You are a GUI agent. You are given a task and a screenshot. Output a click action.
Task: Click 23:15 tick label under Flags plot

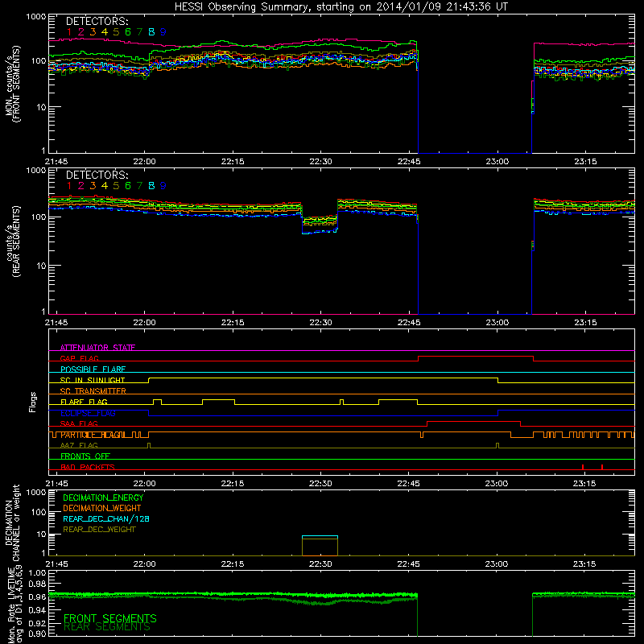click(584, 484)
